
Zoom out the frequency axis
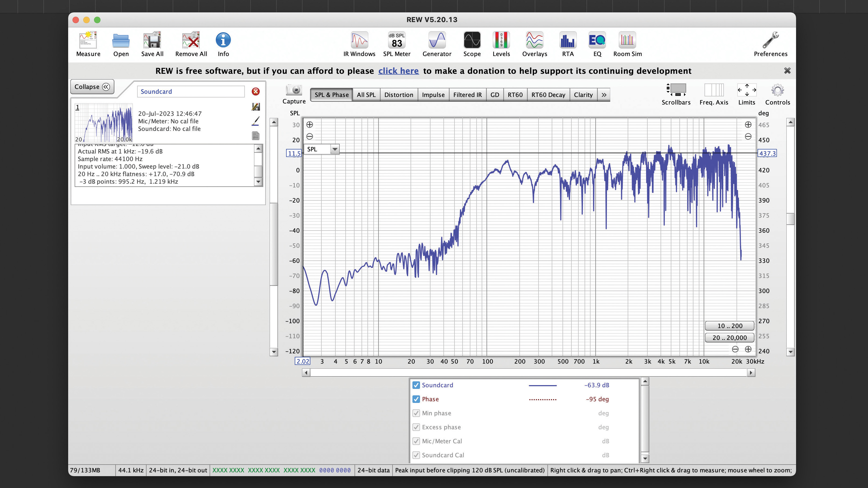(735, 349)
